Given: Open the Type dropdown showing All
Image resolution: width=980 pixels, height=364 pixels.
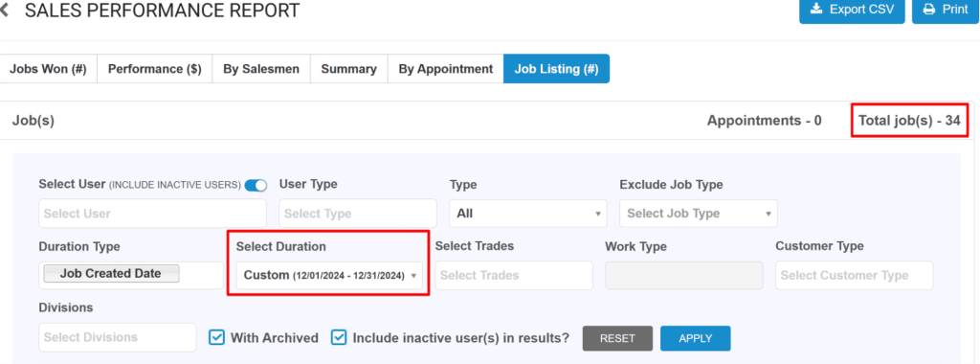Looking at the screenshot, I should 528,214.
